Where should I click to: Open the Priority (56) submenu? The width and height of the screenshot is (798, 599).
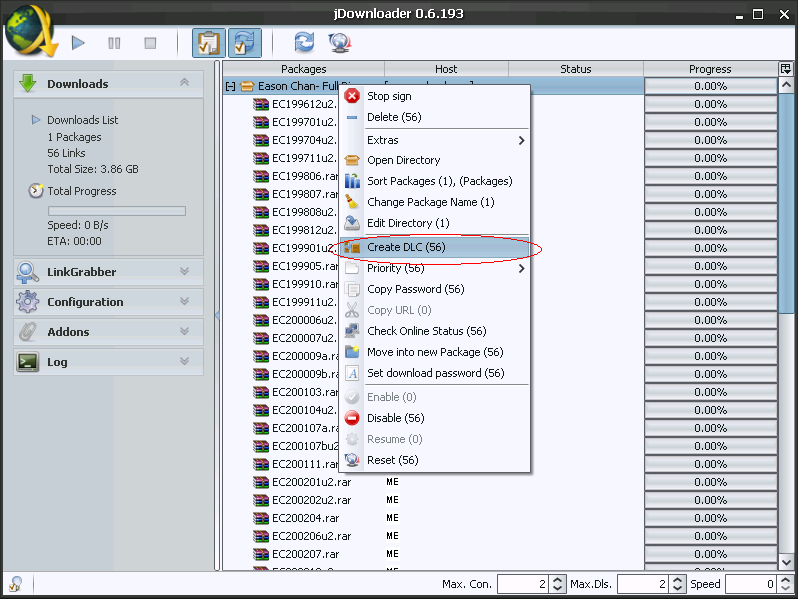pos(435,268)
